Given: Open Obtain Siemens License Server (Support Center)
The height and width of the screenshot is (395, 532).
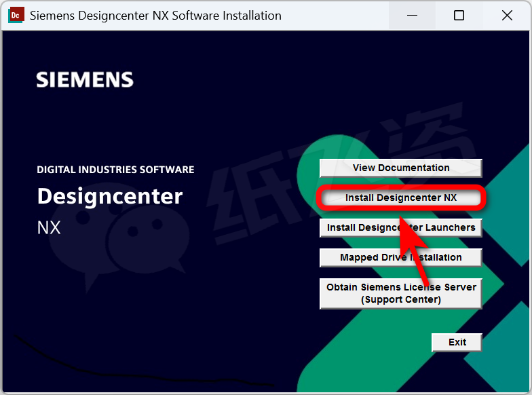Looking at the screenshot, I should pos(400,293).
